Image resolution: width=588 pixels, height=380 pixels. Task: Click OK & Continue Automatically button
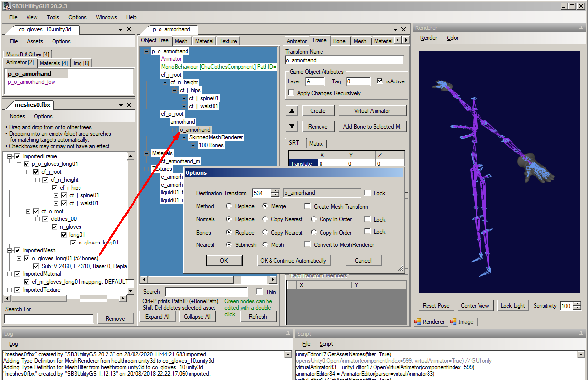293,260
